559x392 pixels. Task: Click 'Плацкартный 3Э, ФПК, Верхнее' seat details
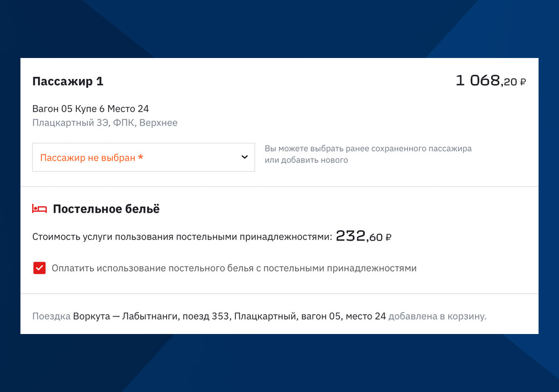coord(105,123)
